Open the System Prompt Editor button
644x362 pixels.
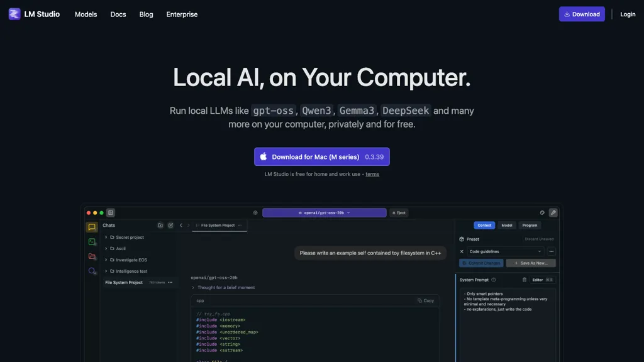(x=542, y=280)
